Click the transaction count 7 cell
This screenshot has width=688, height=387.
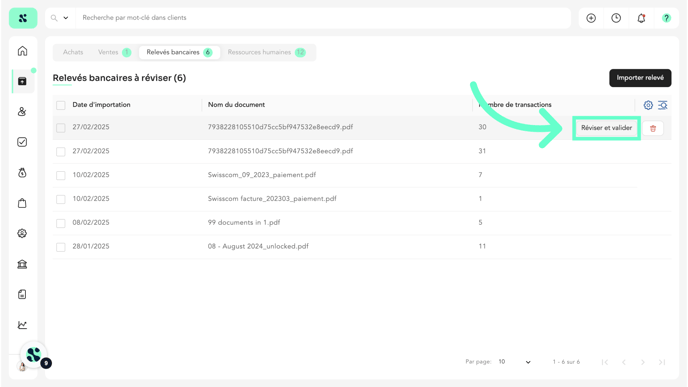480,175
